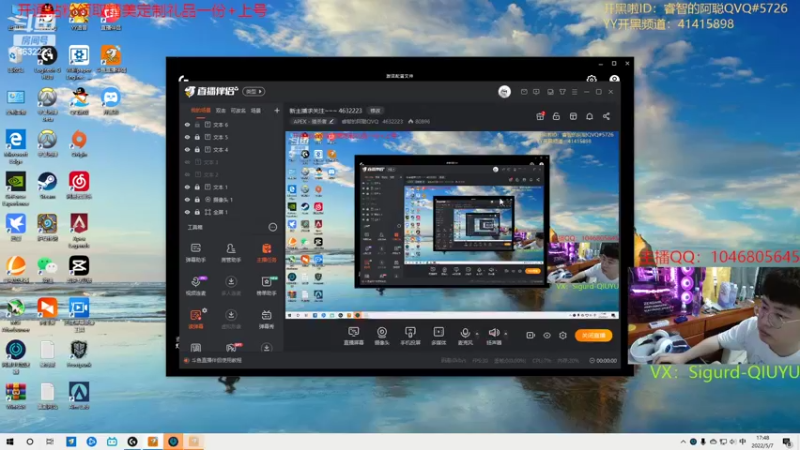Image resolution: width=800 pixels, height=450 pixels.
Task: Toggle visibility eye of 文本 6 layer
Action: coord(187,124)
